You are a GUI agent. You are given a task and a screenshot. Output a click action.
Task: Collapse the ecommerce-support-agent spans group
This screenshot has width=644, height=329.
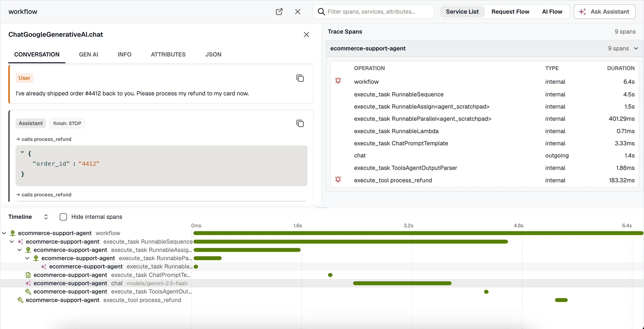tap(636, 48)
